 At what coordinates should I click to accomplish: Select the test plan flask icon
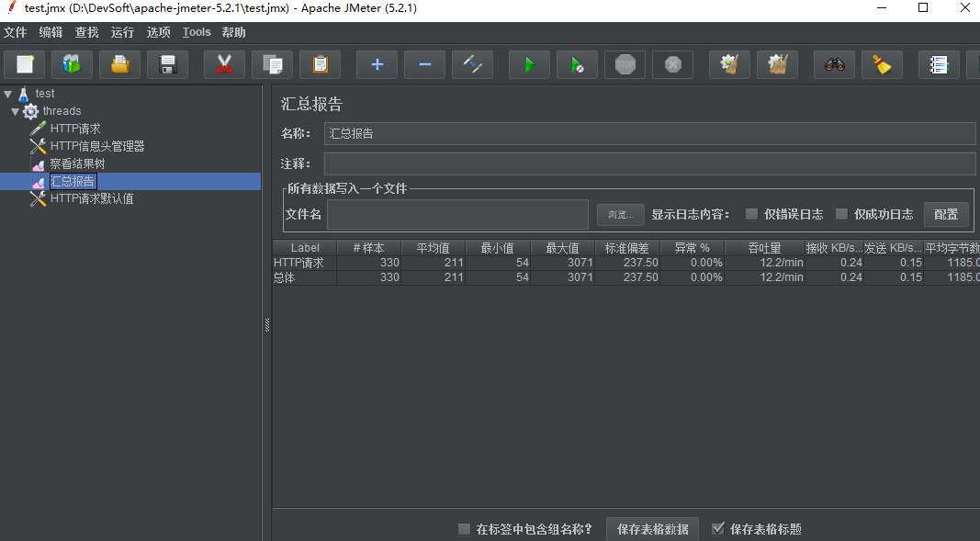[24, 95]
